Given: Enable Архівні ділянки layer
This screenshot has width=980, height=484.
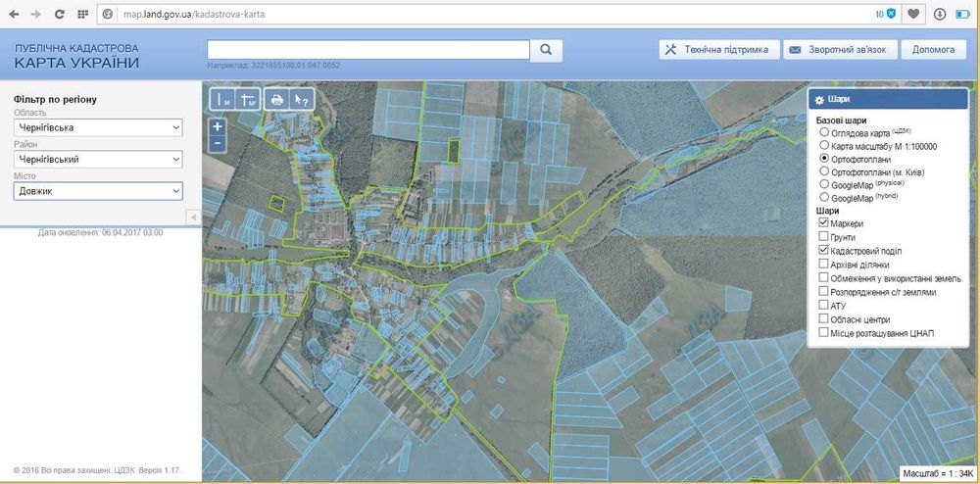Looking at the screenshot, I should pos(823,265).
